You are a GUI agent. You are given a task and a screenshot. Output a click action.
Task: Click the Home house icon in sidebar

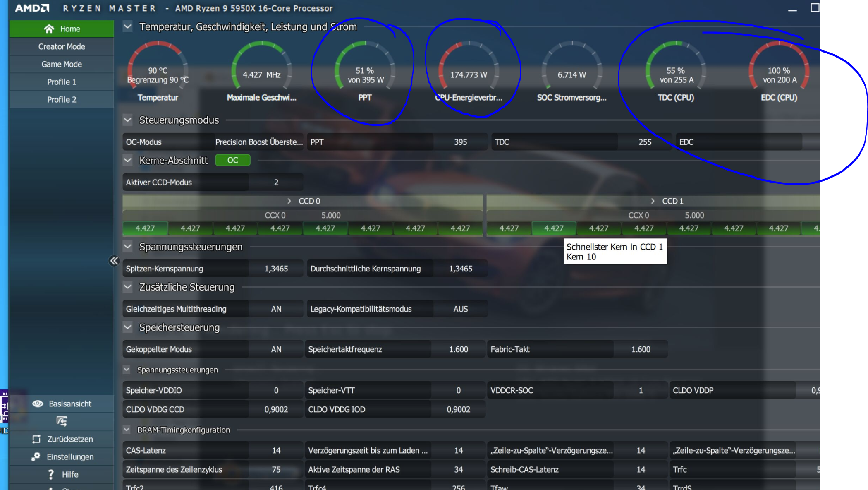point(49,29)
